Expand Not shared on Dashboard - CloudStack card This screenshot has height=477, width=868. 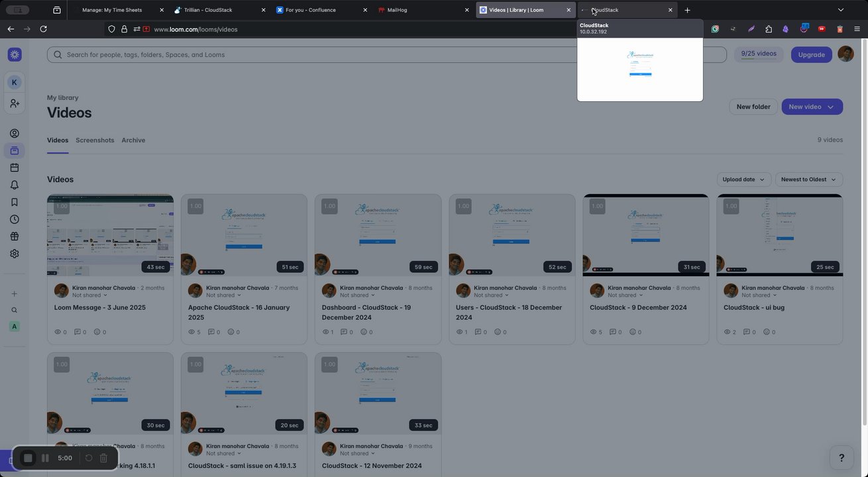click(357, 295)
